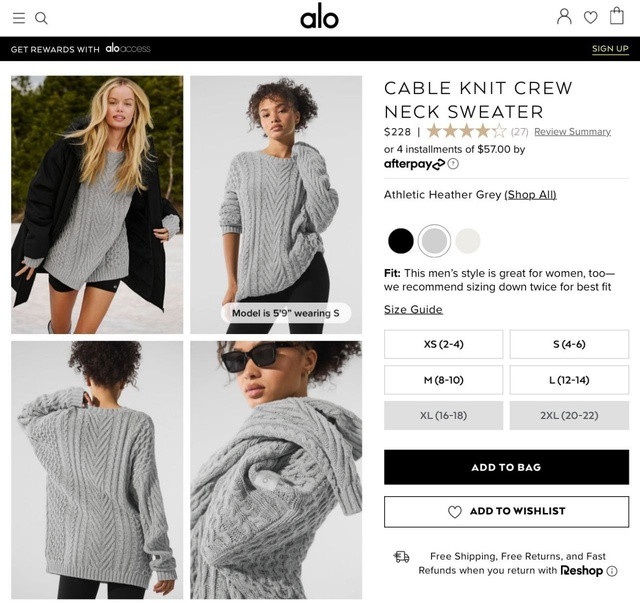This screenshot has height=603, width=640.
Task: Click the Add to Wishlist button
Action: 506,512
